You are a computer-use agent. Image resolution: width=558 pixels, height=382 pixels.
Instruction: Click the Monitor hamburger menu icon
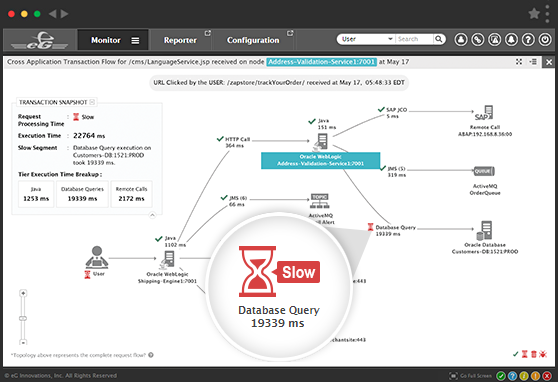tap(135, 41)
